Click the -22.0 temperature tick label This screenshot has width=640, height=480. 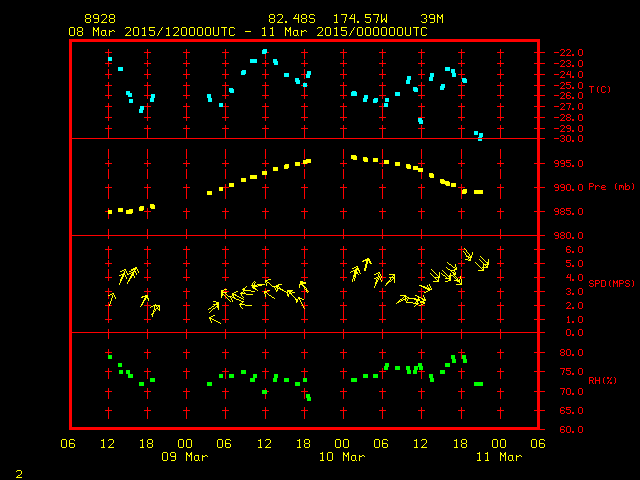click(x=561, y=52)
